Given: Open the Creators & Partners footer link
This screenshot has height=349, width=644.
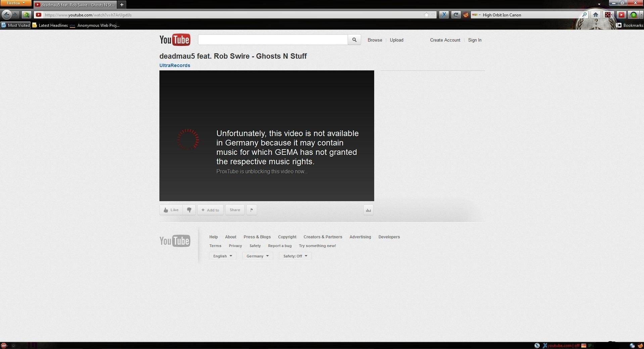Looking at the screenshot, I should (x=323, y=237).
